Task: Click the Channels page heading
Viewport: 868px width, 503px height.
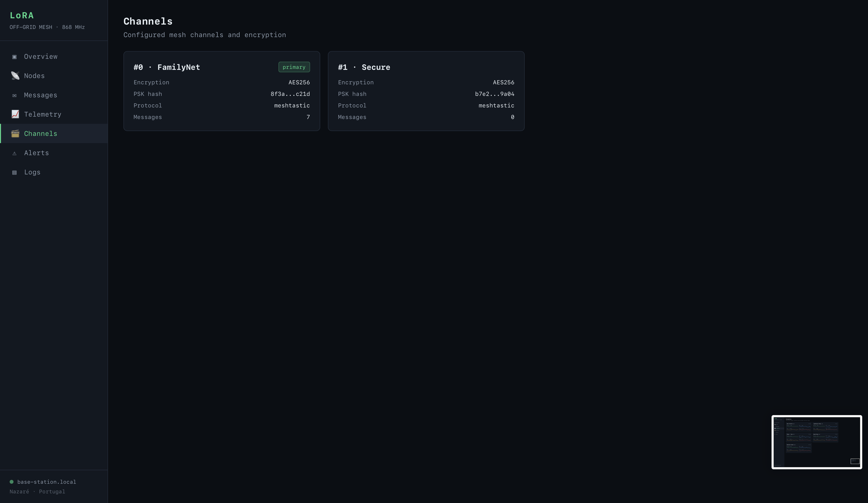Action: point(148,21)
